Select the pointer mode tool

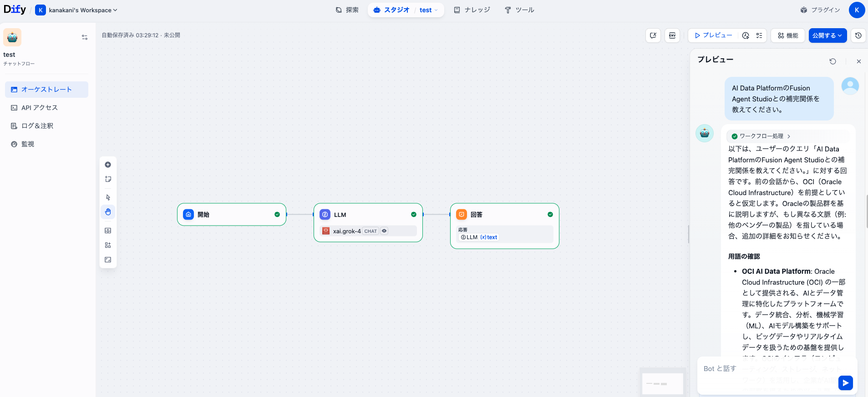(x=108, y=197)
